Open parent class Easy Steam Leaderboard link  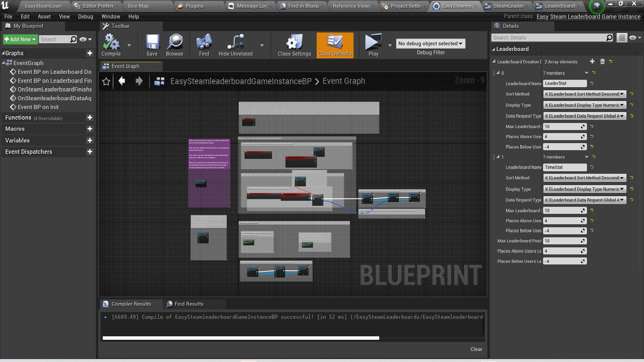(588, 17)
